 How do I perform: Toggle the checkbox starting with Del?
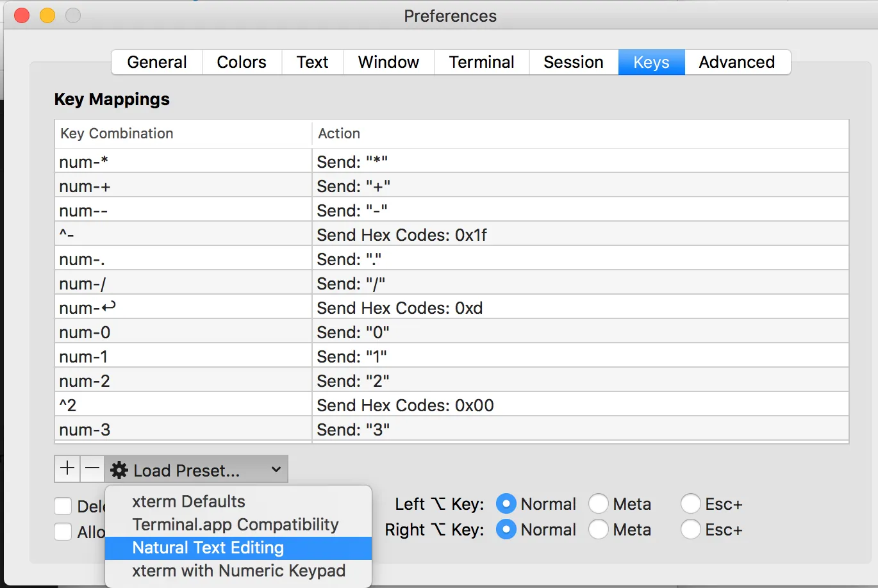coord(63,507)
